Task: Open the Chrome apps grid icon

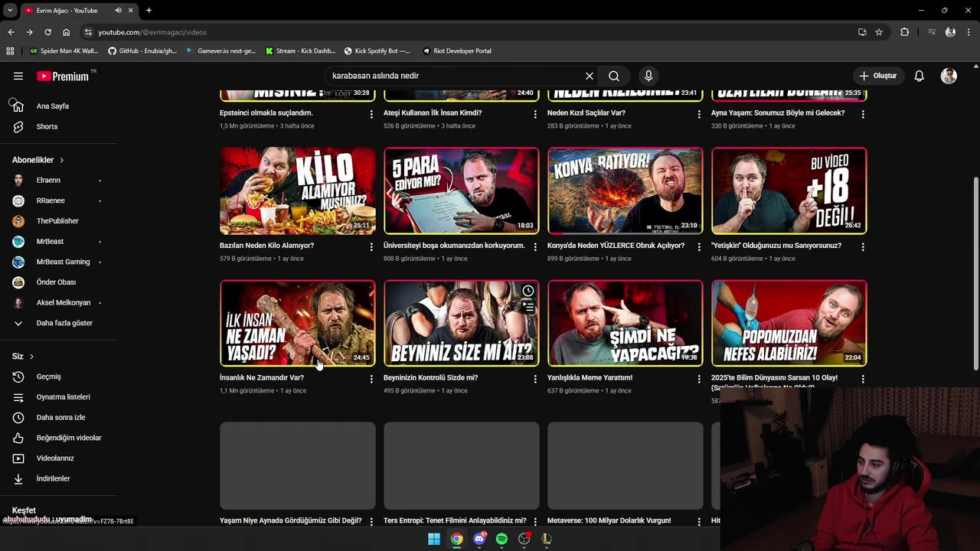Action: [10, 51]
